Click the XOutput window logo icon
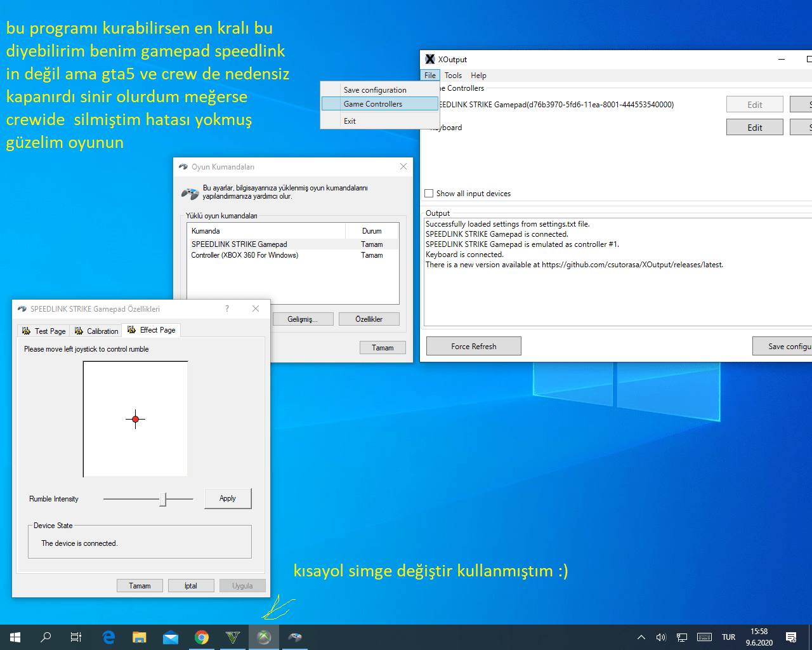This screenshot has height=650, width=812. point(430,59)
